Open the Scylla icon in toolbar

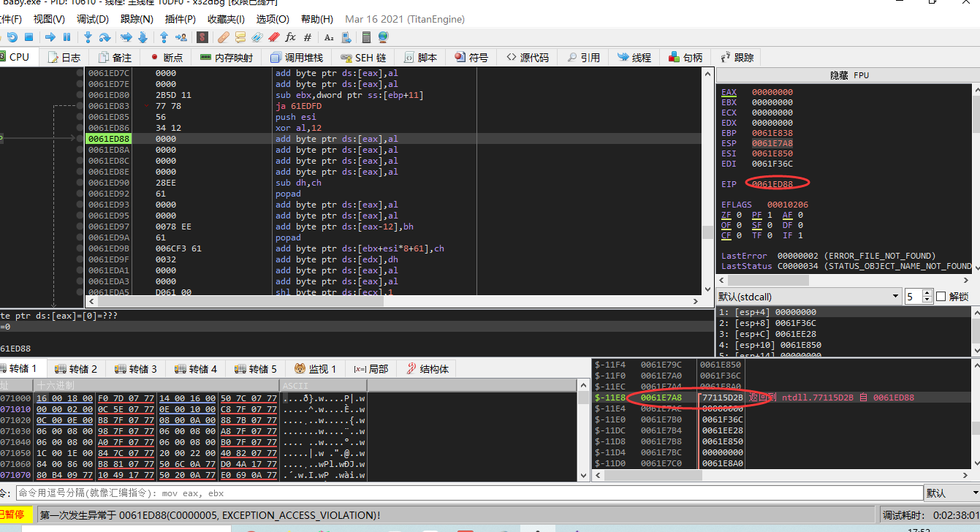[202, 37]
